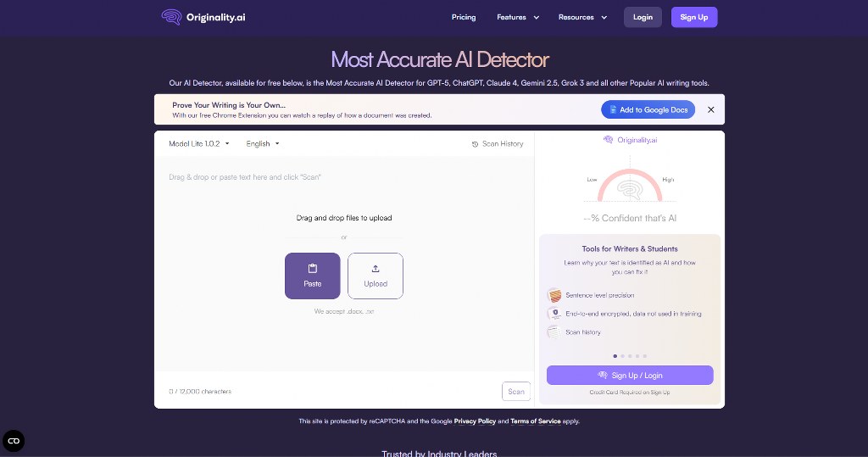Click the Login button in header
868x457 pixels.
[x=643, y=17]
